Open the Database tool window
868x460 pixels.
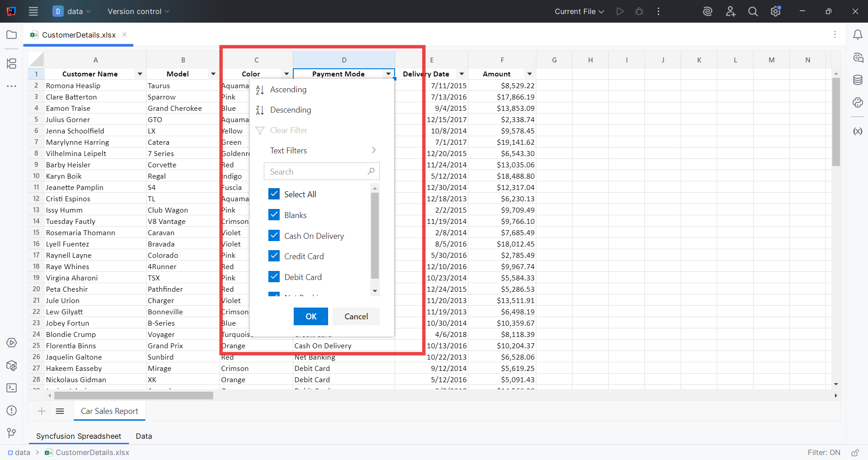[858, 80]
